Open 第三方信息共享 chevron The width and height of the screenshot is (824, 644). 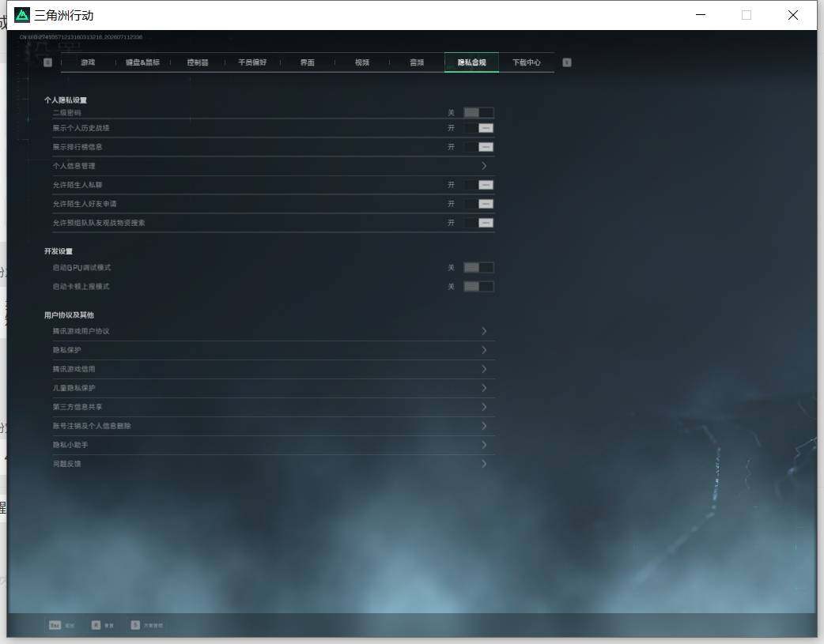tap(484, 407)
